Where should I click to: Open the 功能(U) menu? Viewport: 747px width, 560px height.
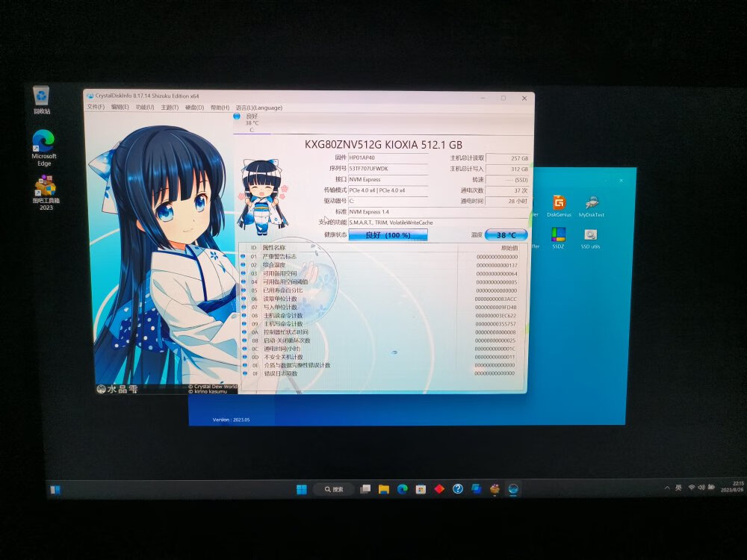(145, 108)
